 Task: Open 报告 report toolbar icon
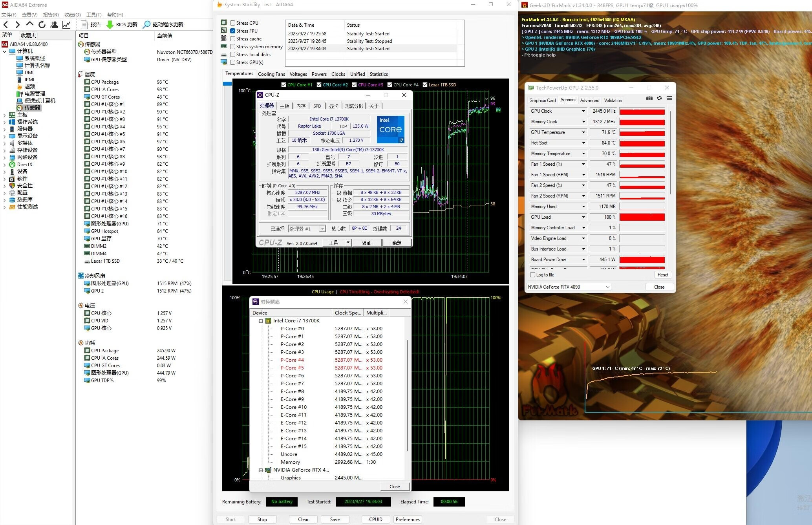pos(84,24)
